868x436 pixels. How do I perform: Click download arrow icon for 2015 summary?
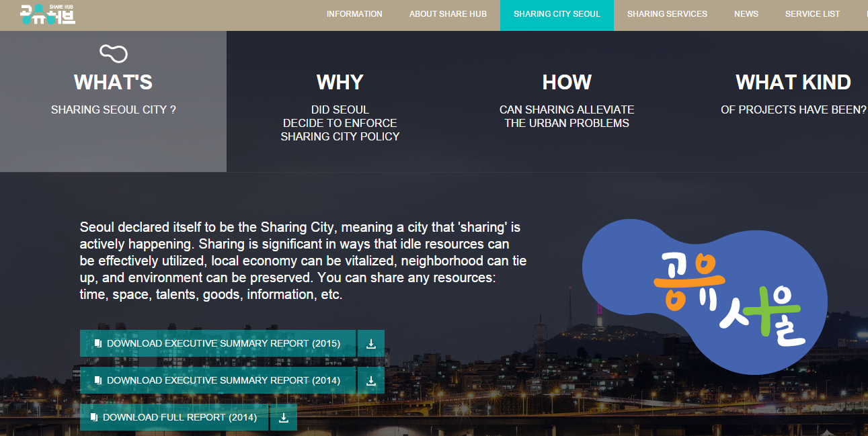[371, 343]
